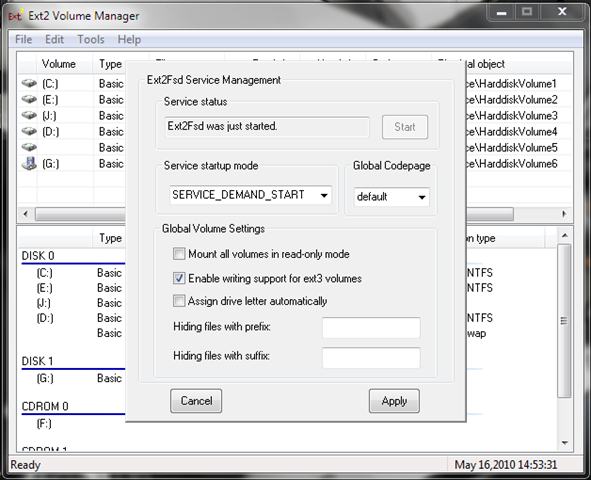Select (J:) under DISK 0

tap(44, 303)
